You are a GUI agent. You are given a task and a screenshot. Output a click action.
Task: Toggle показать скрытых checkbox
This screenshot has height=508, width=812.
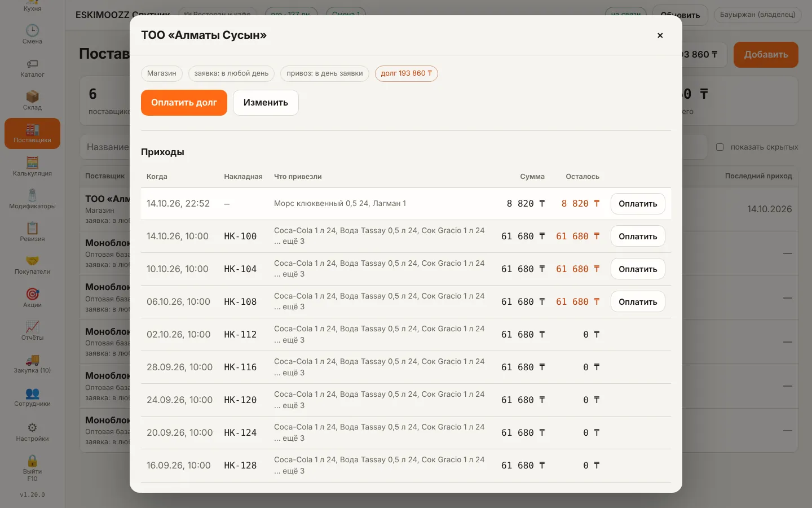click(x=720, y=147)
